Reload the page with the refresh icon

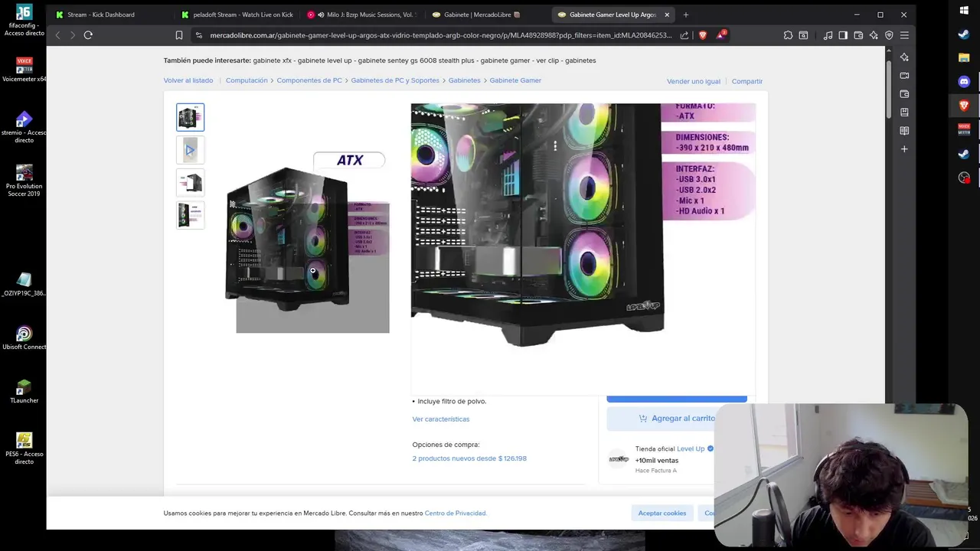(x=88, y=34)
